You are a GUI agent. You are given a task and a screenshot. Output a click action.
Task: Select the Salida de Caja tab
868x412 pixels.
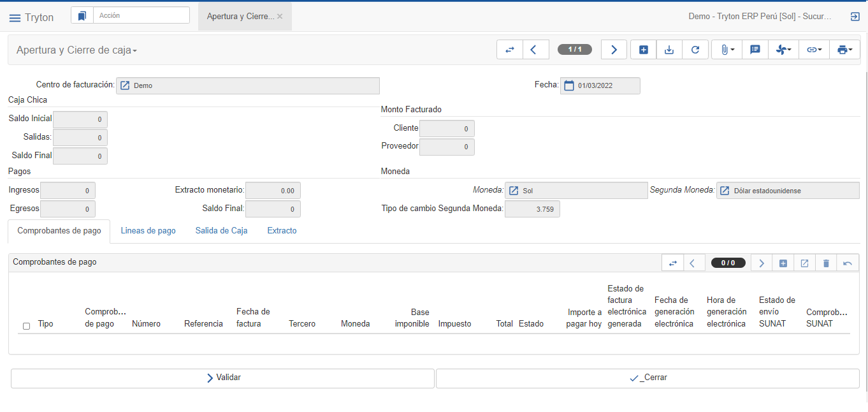[x=221, y=231]
